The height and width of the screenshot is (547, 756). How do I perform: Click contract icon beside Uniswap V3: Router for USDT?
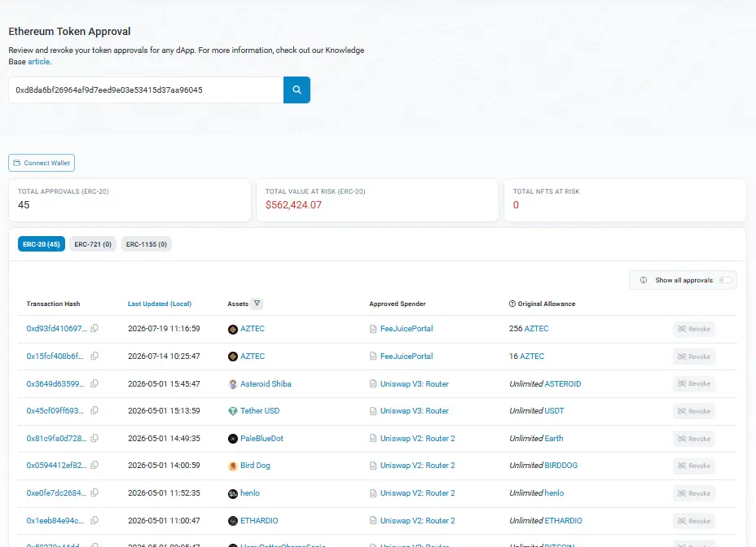(372, 411)
